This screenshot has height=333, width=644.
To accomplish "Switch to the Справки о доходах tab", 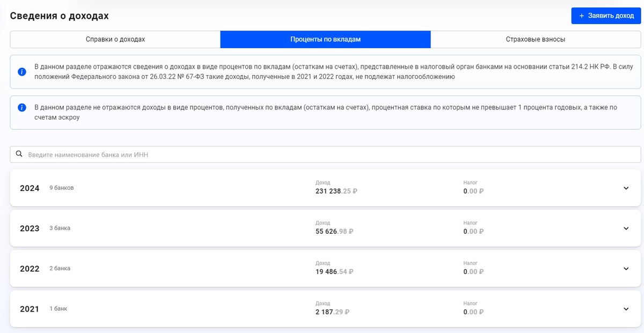I will tap(115, 39).
